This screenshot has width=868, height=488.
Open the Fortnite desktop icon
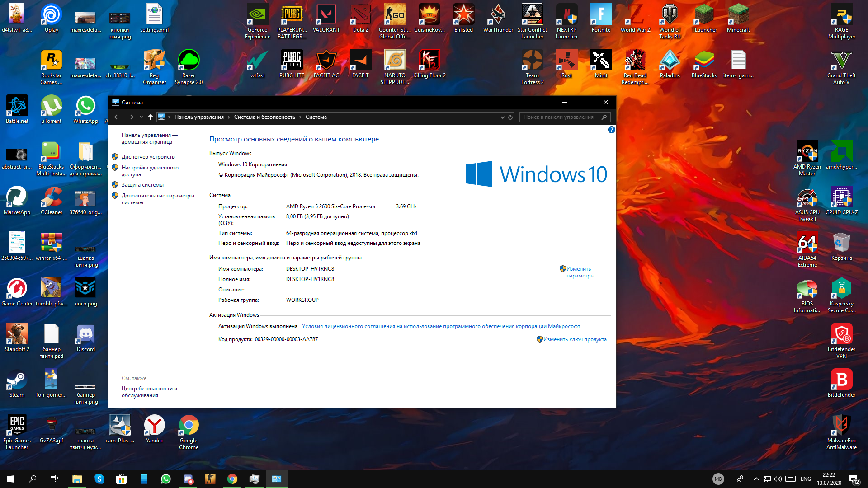pyautogui.click(x=601, y=19)
